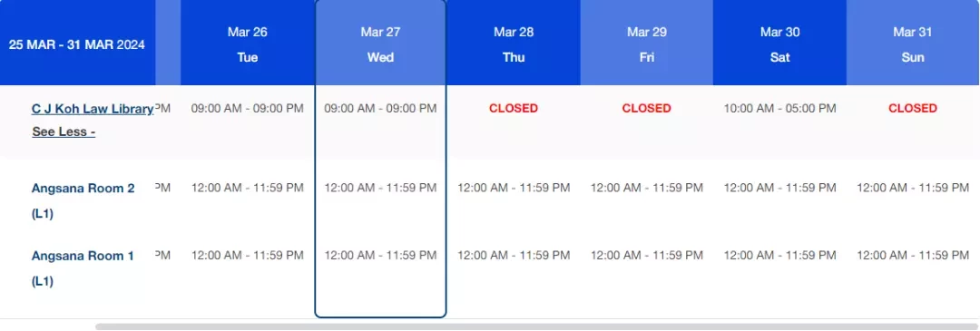Click the 25 MAR - 31 MAR 2024 date range
980x331 pixels.
77,45
